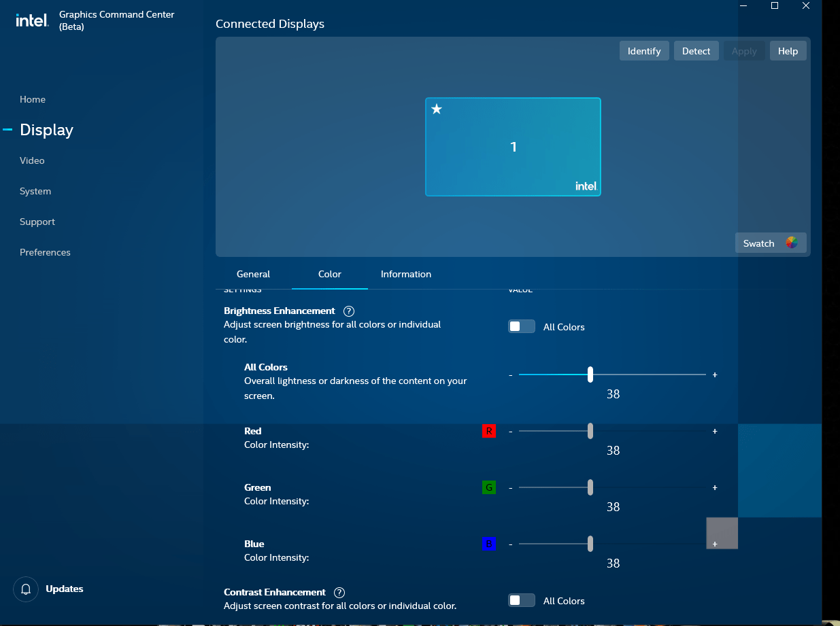Viewport: 840px width, 626px height.
Task: Switch to the Information tab
Action: pos(406,274)
